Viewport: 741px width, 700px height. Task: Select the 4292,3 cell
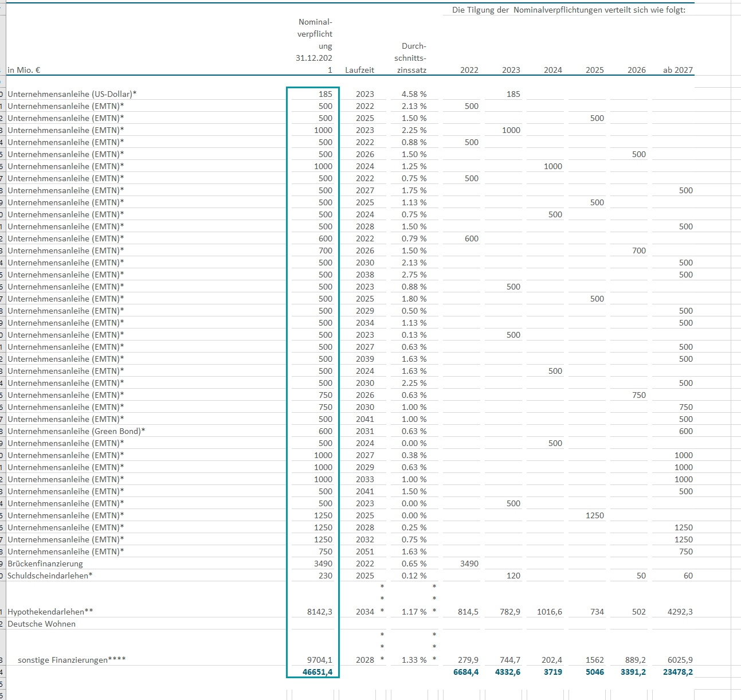(680, 612)
